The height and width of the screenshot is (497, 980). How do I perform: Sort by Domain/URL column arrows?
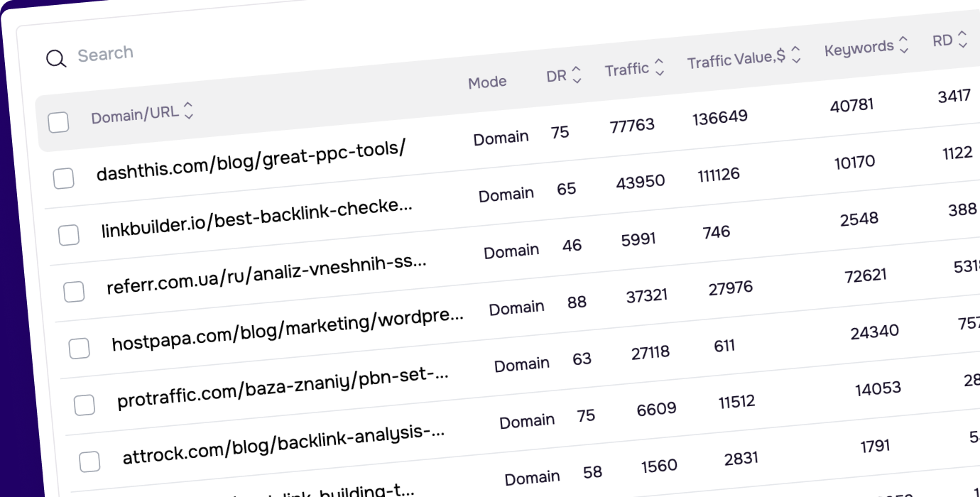[x=188, y=110]
